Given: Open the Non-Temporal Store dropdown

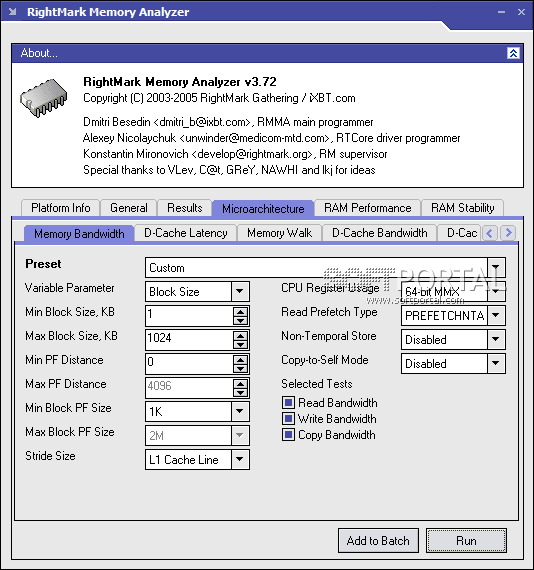Looking at the screenshot, I should 496,339.
